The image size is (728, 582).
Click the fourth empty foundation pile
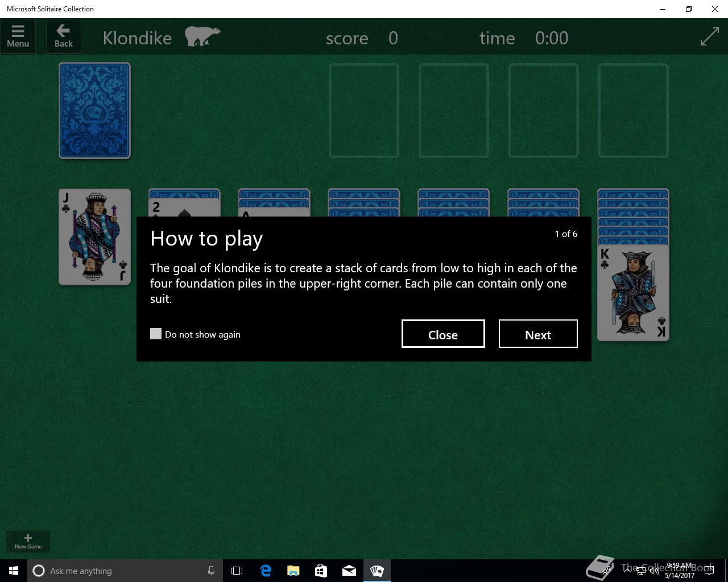coord(633,110)
